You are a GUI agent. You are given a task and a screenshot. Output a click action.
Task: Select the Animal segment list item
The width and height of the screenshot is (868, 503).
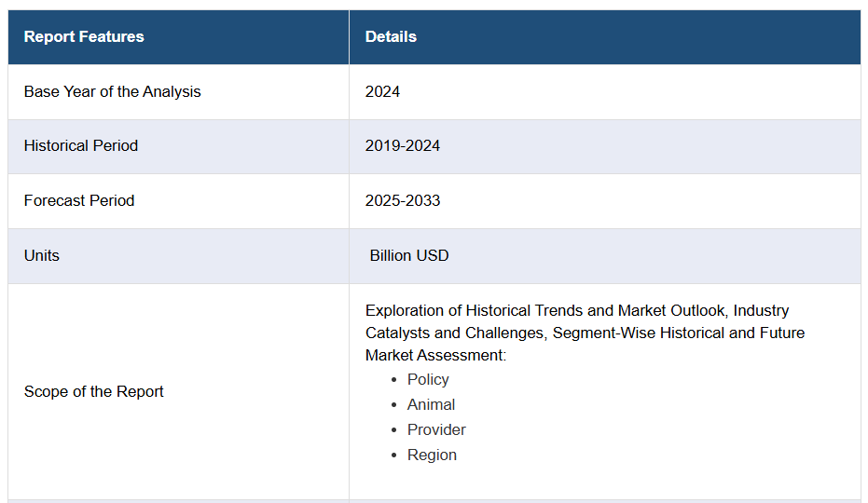[431, 404]
